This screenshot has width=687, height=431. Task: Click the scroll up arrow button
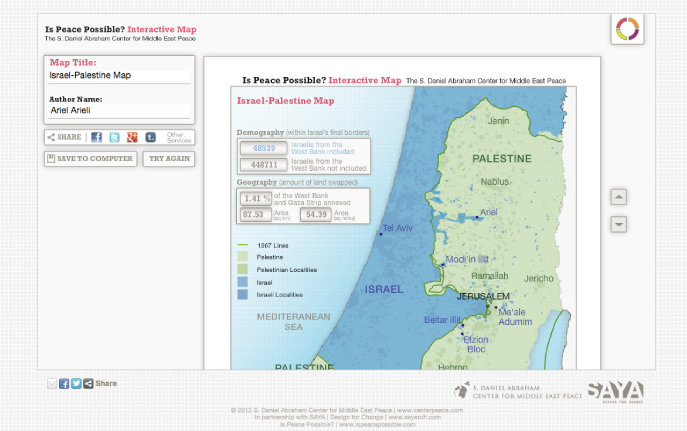point(619,197)
